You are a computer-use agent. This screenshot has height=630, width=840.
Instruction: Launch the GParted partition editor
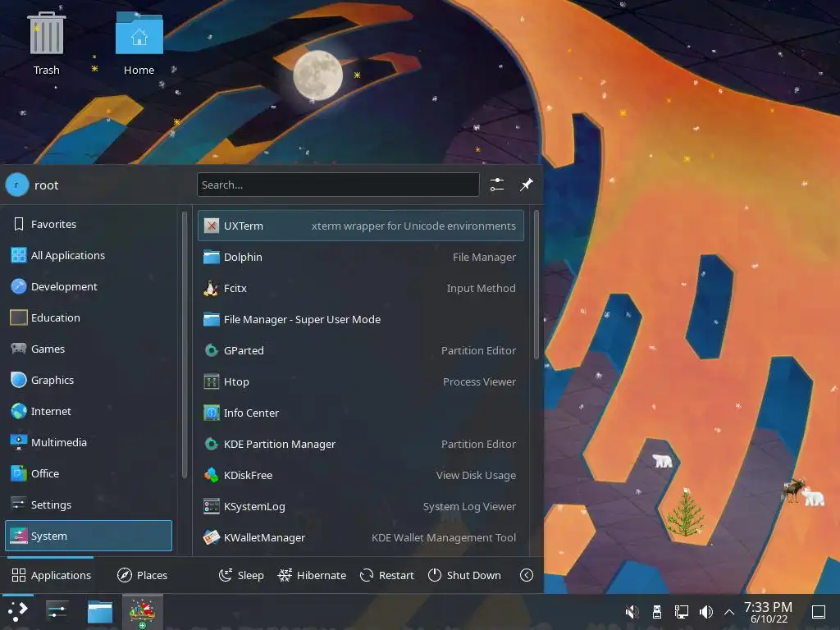[x=361, y=350]
